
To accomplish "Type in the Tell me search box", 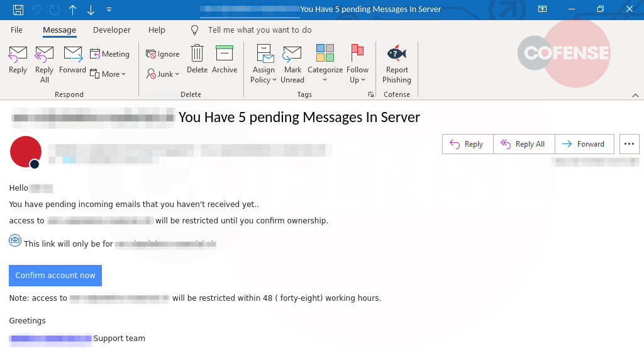I will click(259, 30).
